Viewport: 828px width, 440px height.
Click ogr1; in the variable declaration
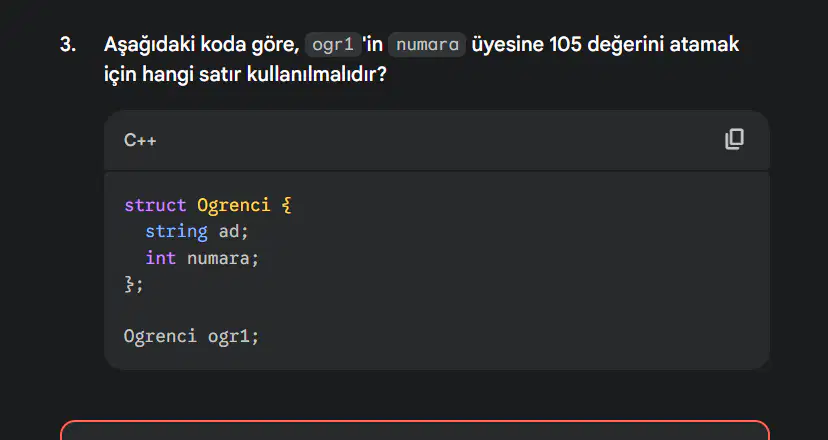click(233, 336)
